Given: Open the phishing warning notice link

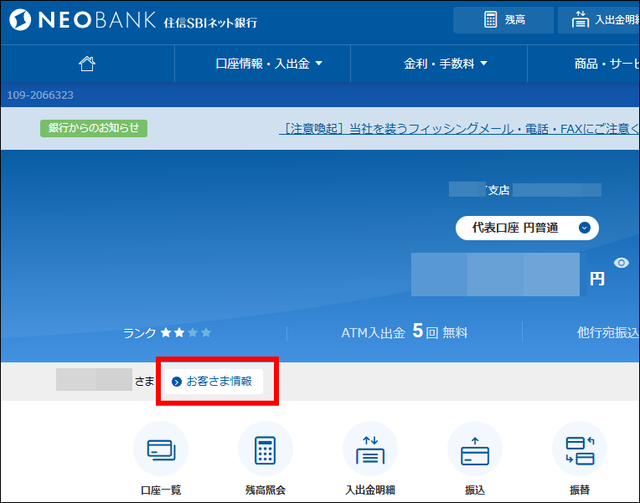Looking at the screenshot, I should click(459, 129).
